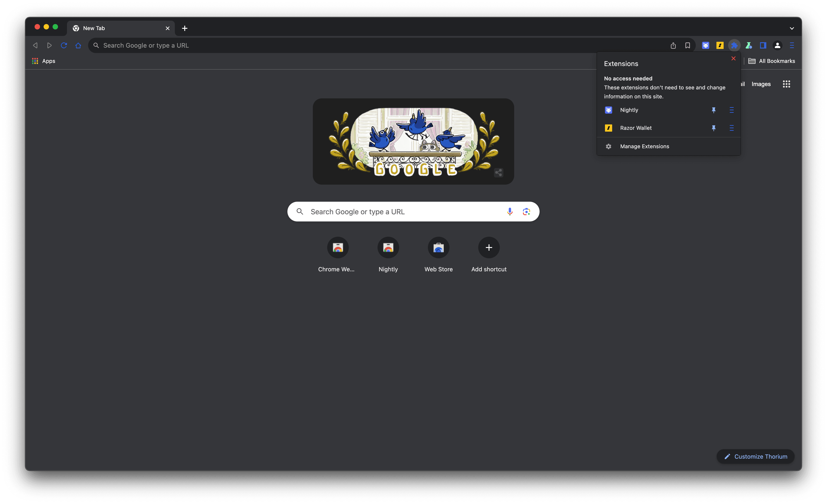Start voice search with microphone
Screen dimensions: 827x504
point(509,212)
